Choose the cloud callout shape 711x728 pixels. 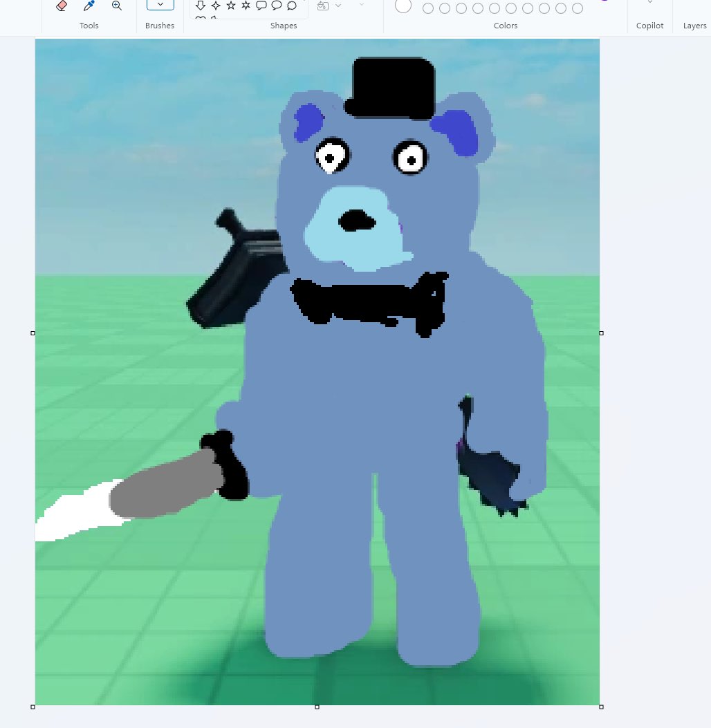[292, 6]
